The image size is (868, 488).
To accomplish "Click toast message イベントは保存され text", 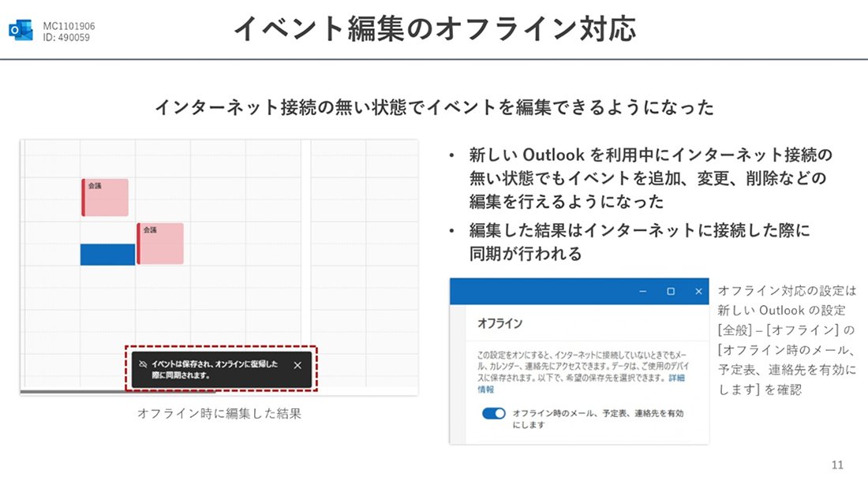I will coord(215,370).
